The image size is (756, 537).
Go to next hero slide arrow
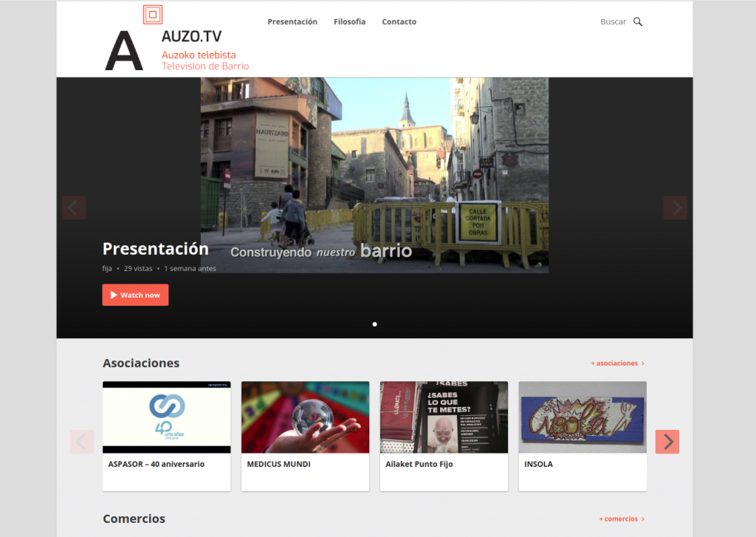[x=676, y=208]
